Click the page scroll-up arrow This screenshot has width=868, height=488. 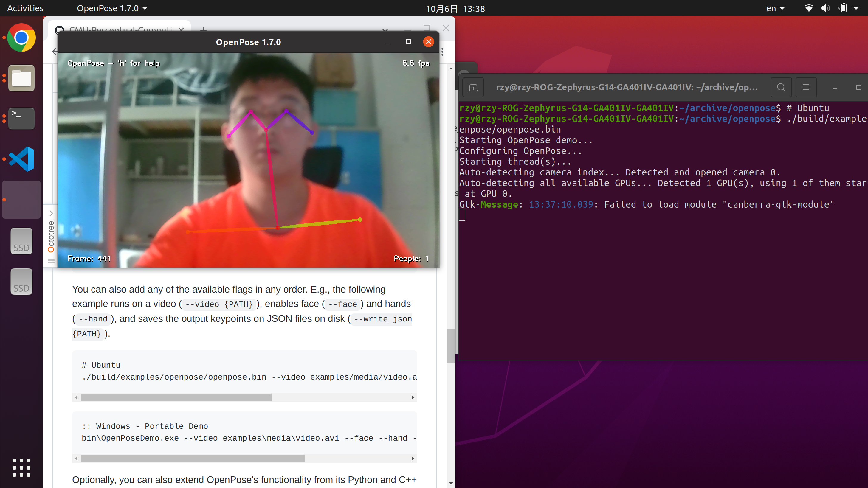coord(451,68)
